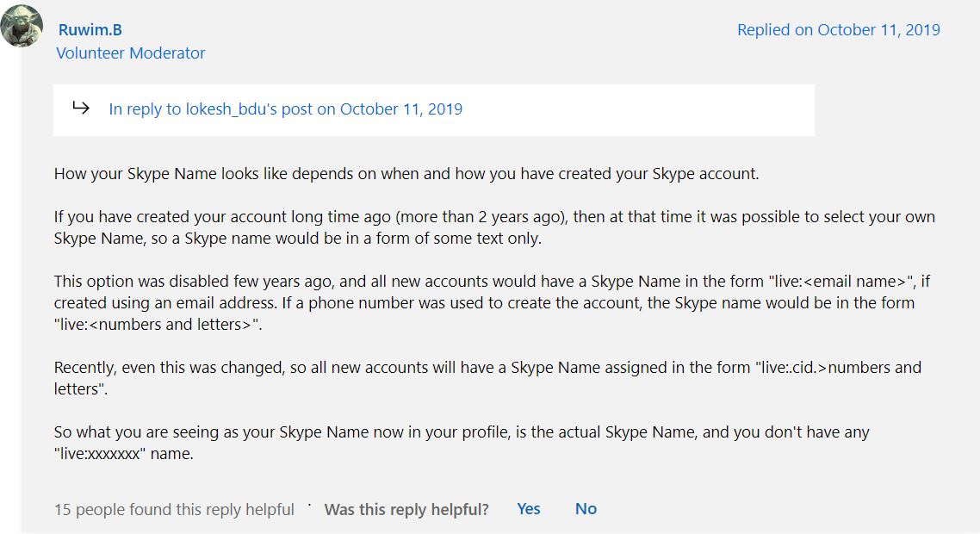Click the Yes helpfulness option
This screenshot has width=980, height=534.
pos(528,508)
